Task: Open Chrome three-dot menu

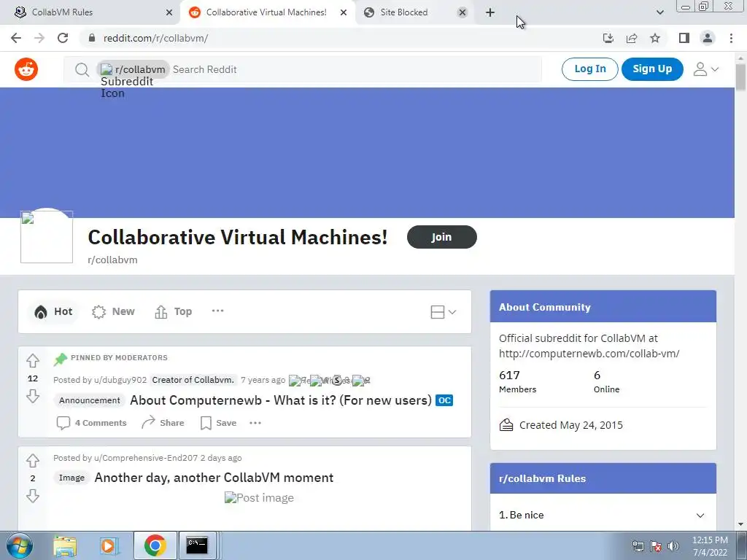Action: [731, 38]
